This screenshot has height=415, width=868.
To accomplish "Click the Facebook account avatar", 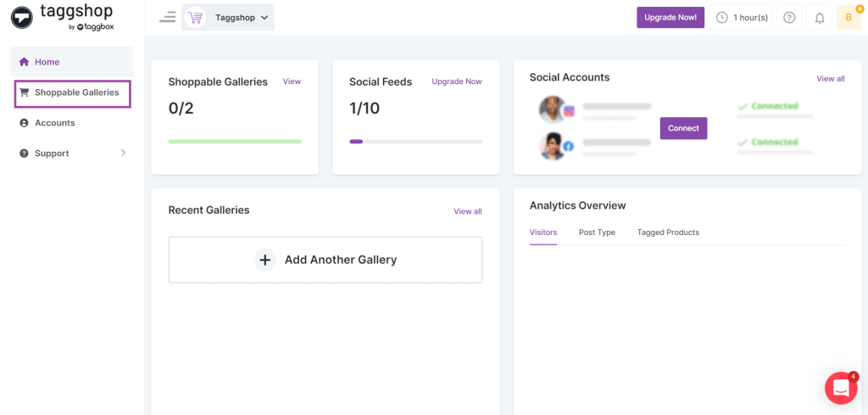I will 554,146.
